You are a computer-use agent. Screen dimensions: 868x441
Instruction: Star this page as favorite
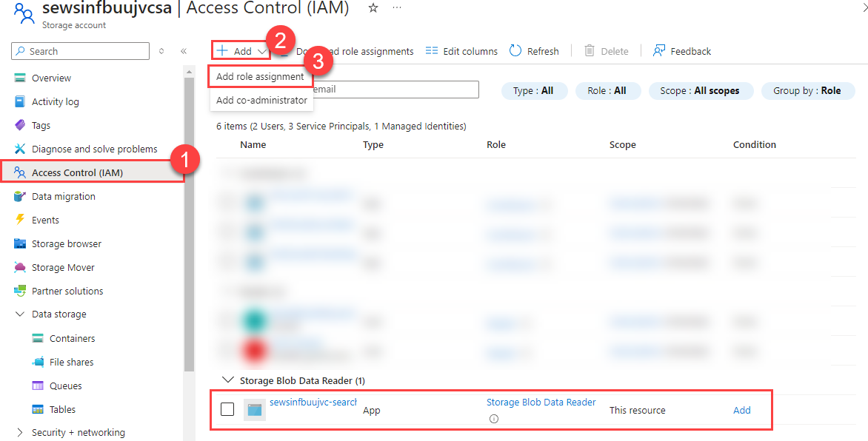pos(373,9)
